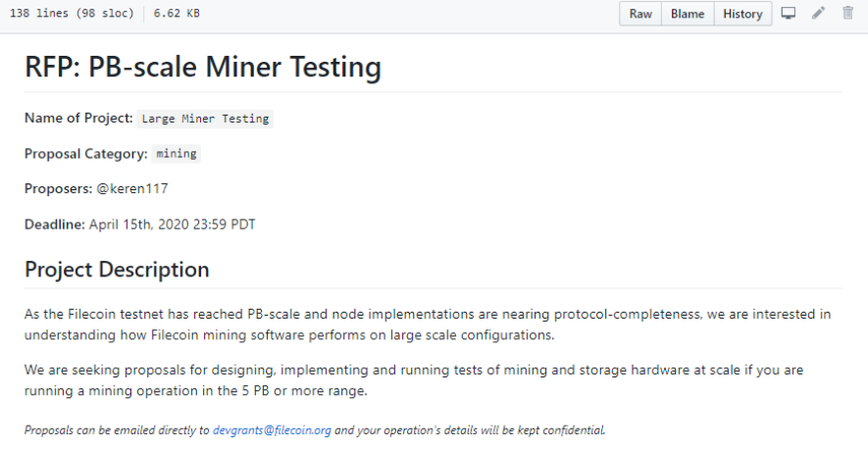Screen dimensions: 868x450
Task: Click the 'Deadline:' bold label
Action: pos(54,225)
